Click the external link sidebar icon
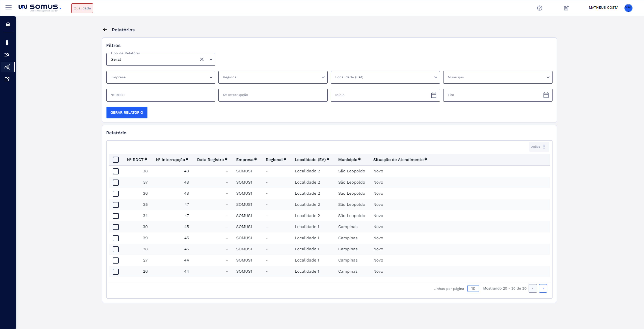Screen dimensions: 644x329 click(x=7, y=79)
